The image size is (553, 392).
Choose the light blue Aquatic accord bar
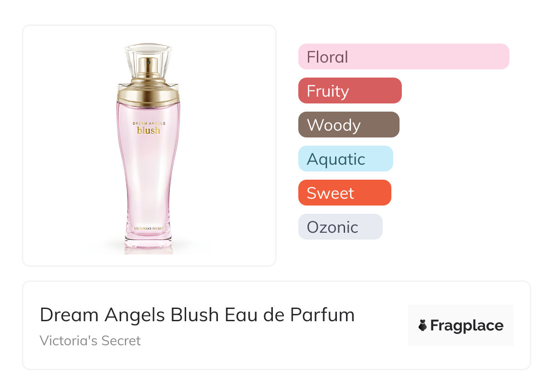(x=345, y=159)
